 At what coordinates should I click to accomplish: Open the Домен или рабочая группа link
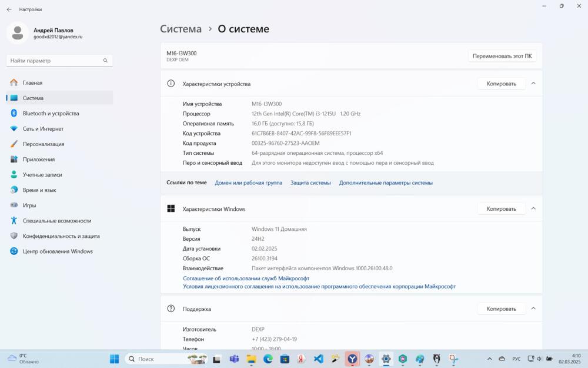click(248, 183)
